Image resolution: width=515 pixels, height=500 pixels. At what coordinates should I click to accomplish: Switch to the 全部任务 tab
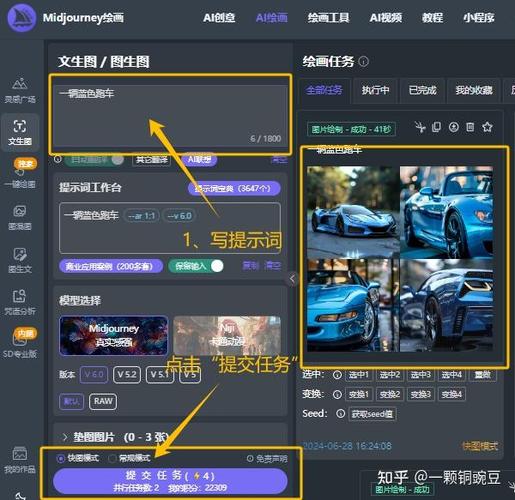tap(324, 90)
